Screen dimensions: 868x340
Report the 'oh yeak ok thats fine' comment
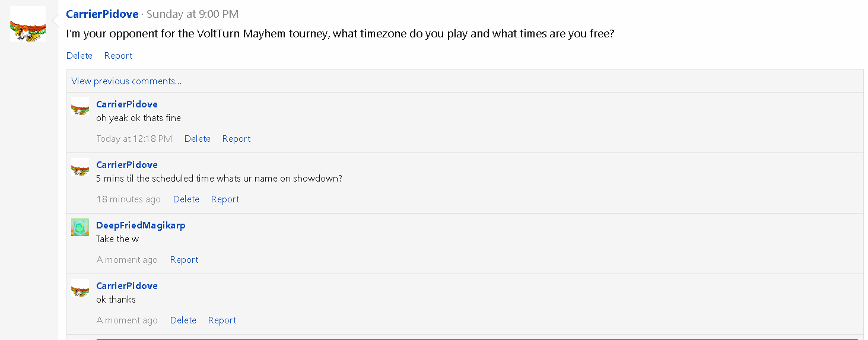[236, 139]
